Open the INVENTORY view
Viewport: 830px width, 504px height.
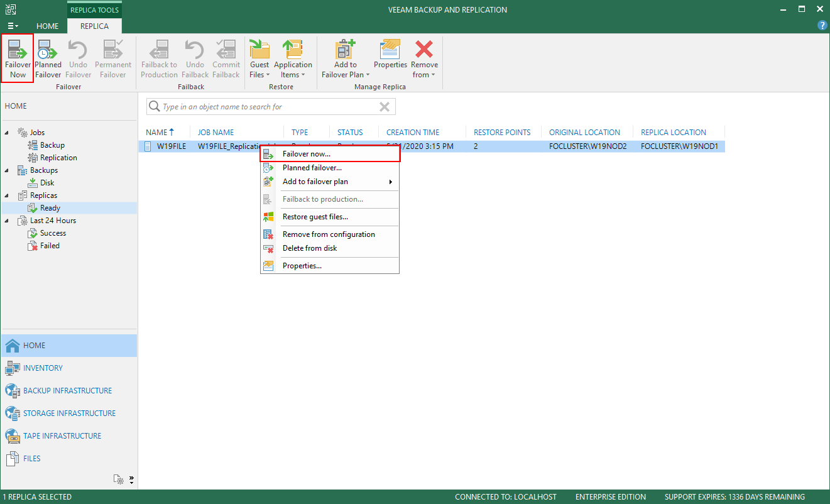tap(68, 368)
